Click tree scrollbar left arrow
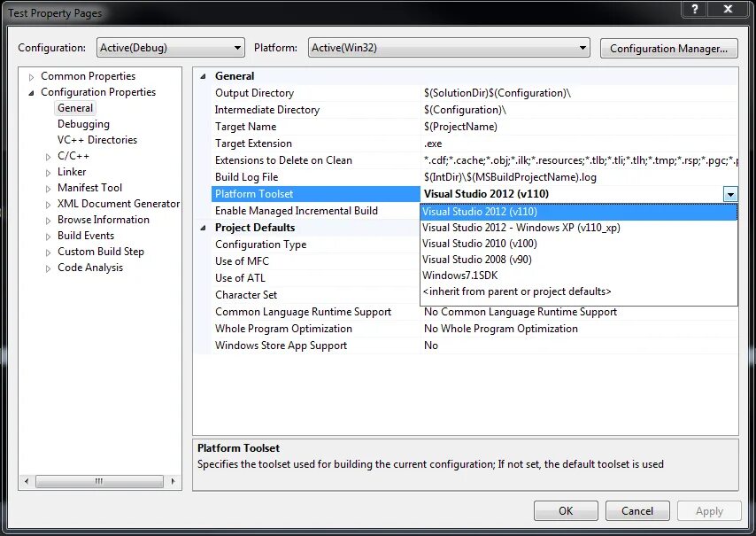Image resolution: width=756 pixels, height=536 pixels. 27,481
